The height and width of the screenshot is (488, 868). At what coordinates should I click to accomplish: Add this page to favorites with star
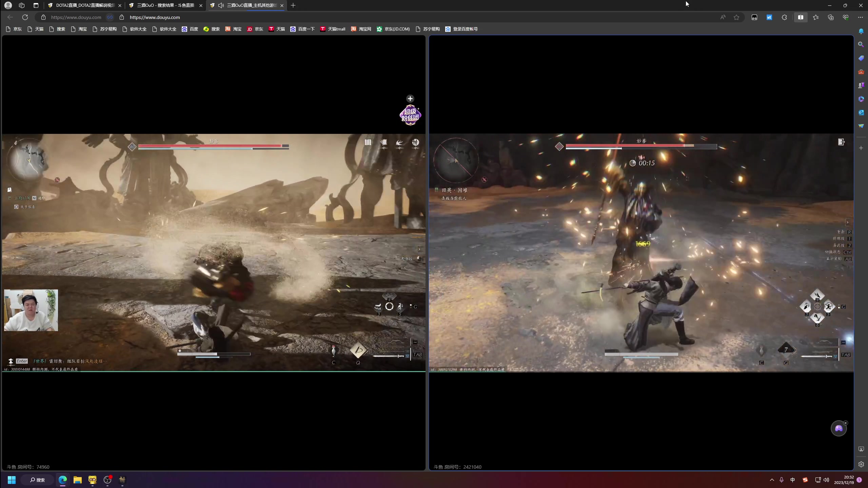pyautogui.click(x=736, y=17)
